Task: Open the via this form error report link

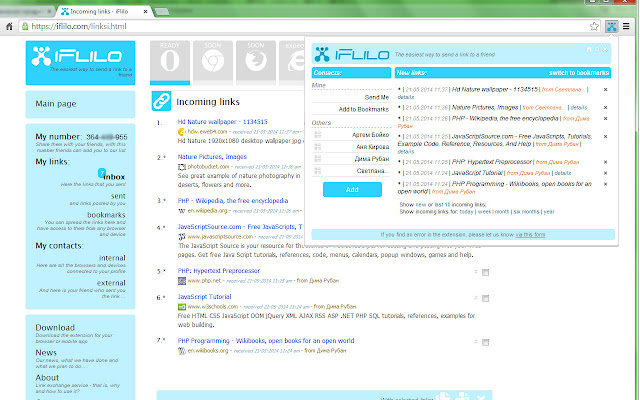Action: pyautogui.click(x=530, y=235)
